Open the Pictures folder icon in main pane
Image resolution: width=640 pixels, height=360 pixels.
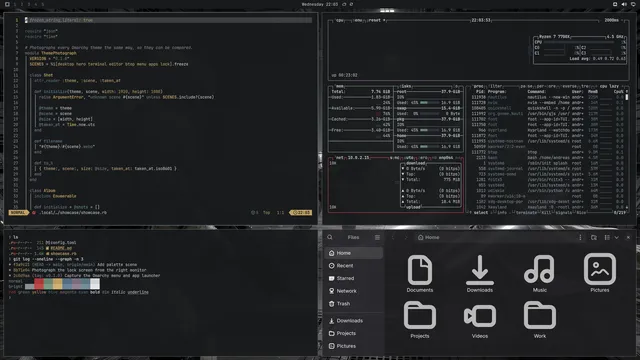point(600,274)
